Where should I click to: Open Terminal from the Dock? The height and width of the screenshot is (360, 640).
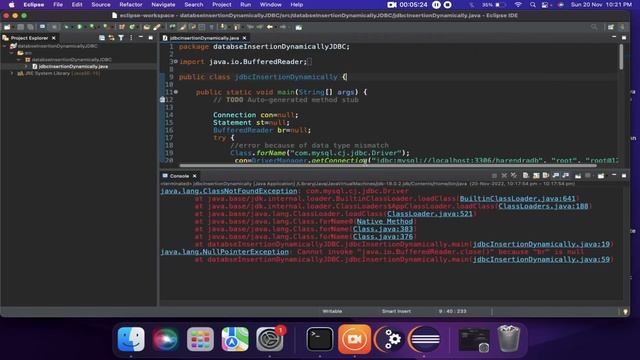(320, 339)
